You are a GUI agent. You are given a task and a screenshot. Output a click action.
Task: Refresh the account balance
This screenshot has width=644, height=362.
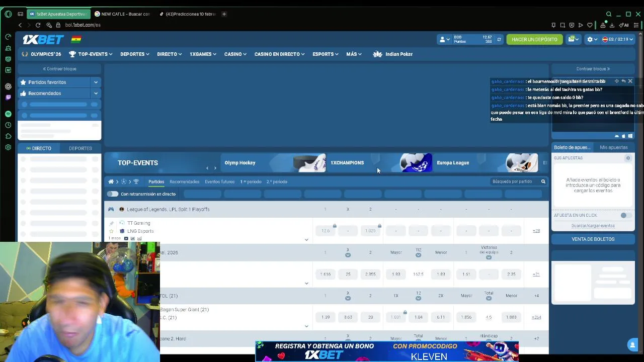pyautogui.click(x=499, y=39)
